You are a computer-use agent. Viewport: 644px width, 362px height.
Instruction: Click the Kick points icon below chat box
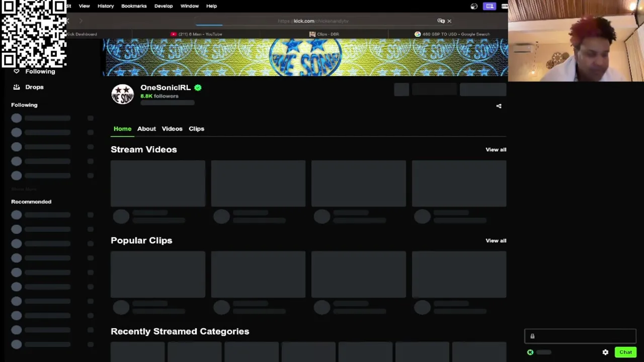point(530,352)
